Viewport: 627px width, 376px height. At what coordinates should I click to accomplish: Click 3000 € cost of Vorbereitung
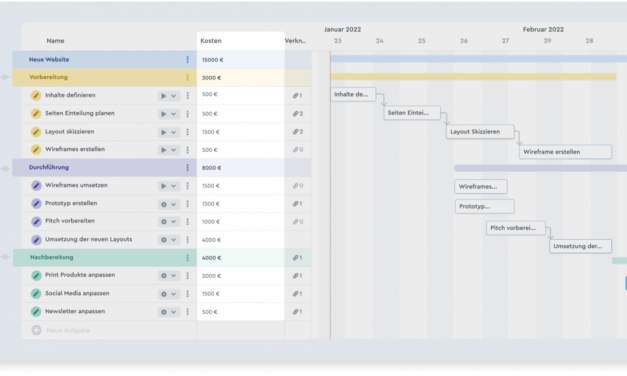coord(240,78)
